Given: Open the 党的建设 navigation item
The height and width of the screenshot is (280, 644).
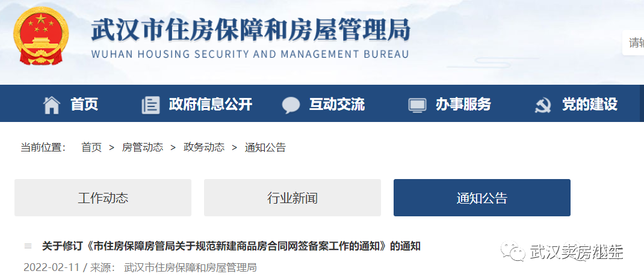Looking at the screenshot, I should point(589,105).
